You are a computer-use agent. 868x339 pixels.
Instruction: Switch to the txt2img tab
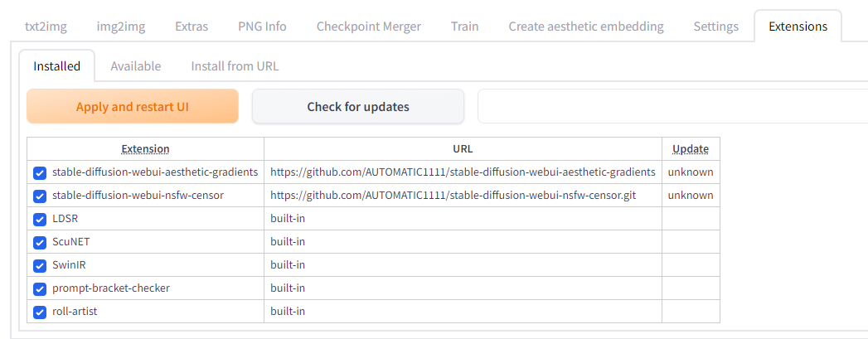[x=46, y=27]
